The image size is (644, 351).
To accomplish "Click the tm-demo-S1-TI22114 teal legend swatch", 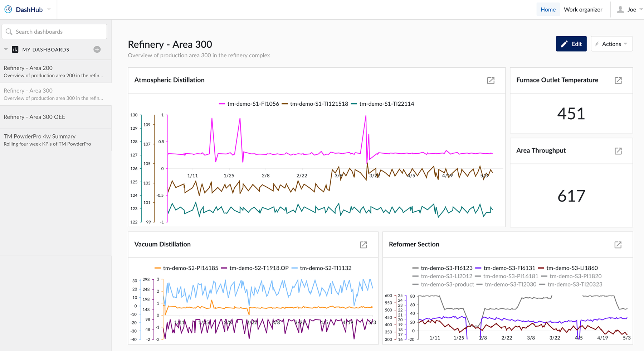I will 354,104.
